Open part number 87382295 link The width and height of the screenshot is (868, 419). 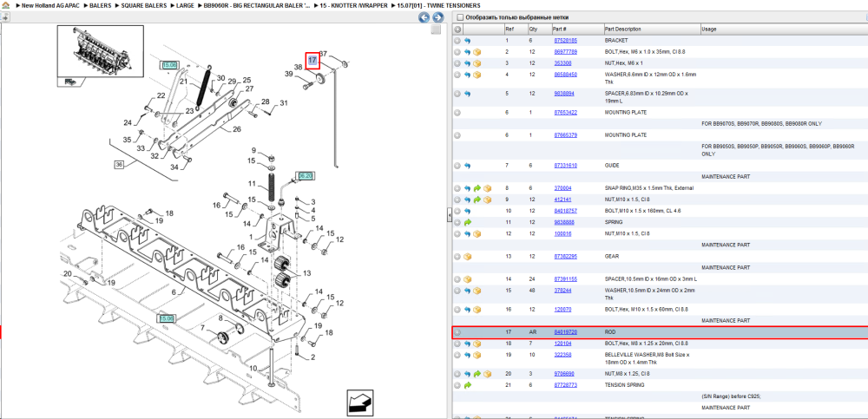[565, 256]
